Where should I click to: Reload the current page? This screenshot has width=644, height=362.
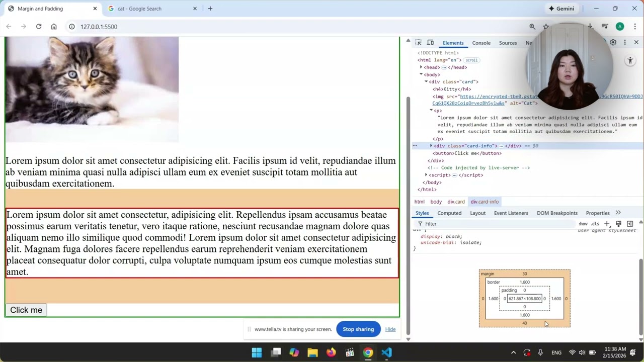[39, 27]
